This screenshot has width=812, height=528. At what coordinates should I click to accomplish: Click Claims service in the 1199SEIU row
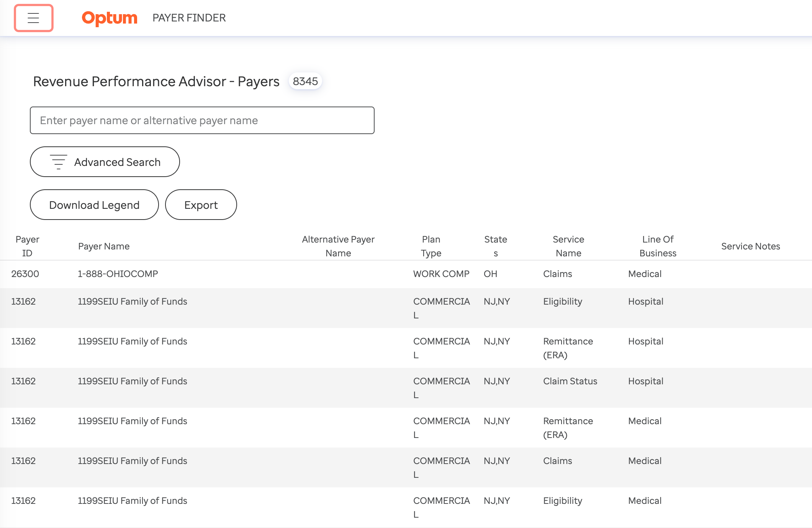pyautogui.click(x=558, y=461)
